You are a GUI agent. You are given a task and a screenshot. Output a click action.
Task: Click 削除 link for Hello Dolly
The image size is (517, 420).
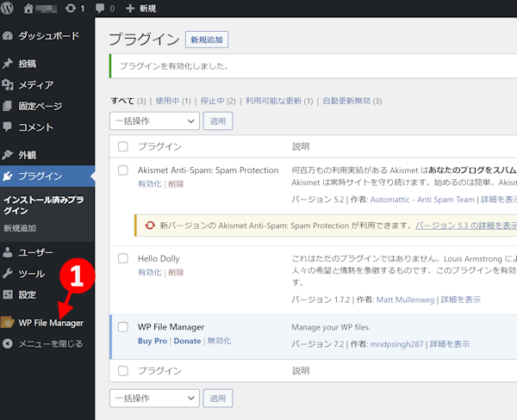(x=176, y=272)
